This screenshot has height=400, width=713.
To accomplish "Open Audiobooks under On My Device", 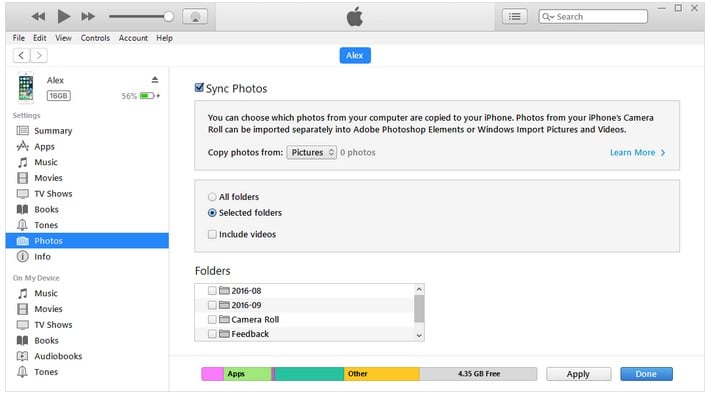I will (x=58, y=356).
